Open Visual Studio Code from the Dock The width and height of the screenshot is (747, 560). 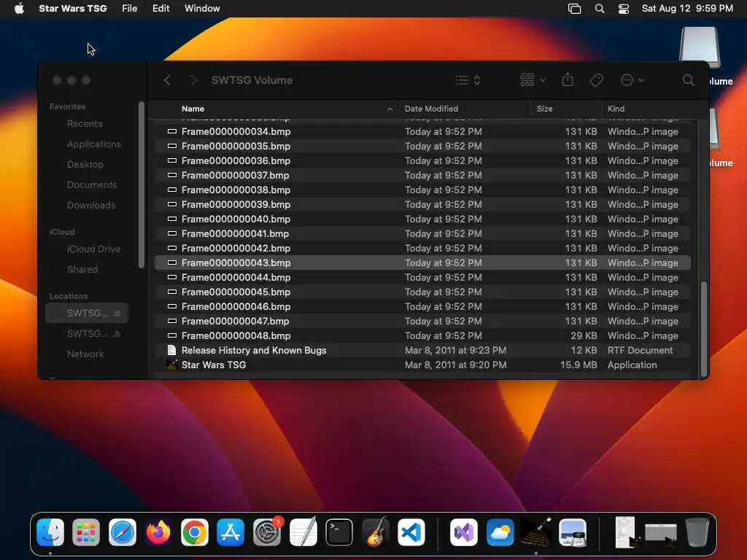click(x=411, y=532)
